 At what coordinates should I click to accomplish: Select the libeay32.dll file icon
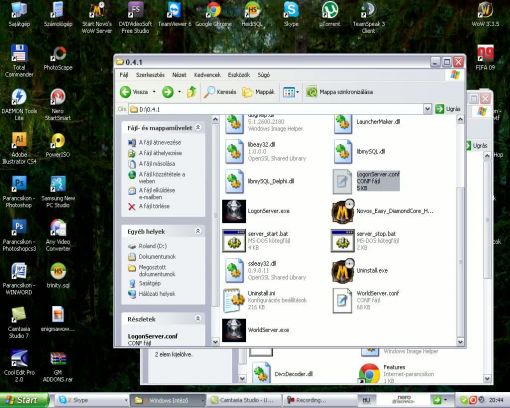(x=234, y=152)
